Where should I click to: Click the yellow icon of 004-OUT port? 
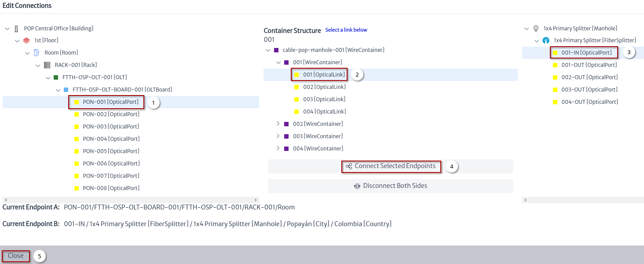(x=555, y=102)
